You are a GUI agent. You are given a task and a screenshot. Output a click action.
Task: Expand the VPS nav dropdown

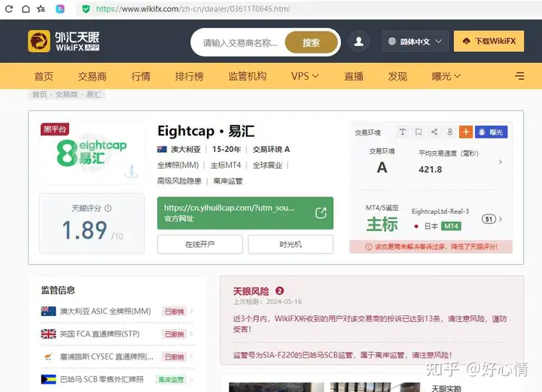pos(305,76)
